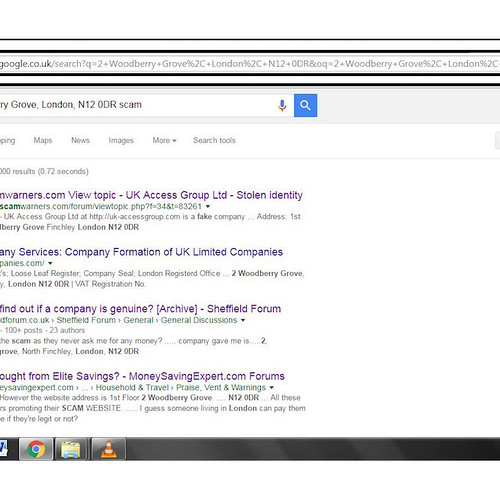
Task: Open Windows Explorer from the taskbar
Action: coord(71,449)
